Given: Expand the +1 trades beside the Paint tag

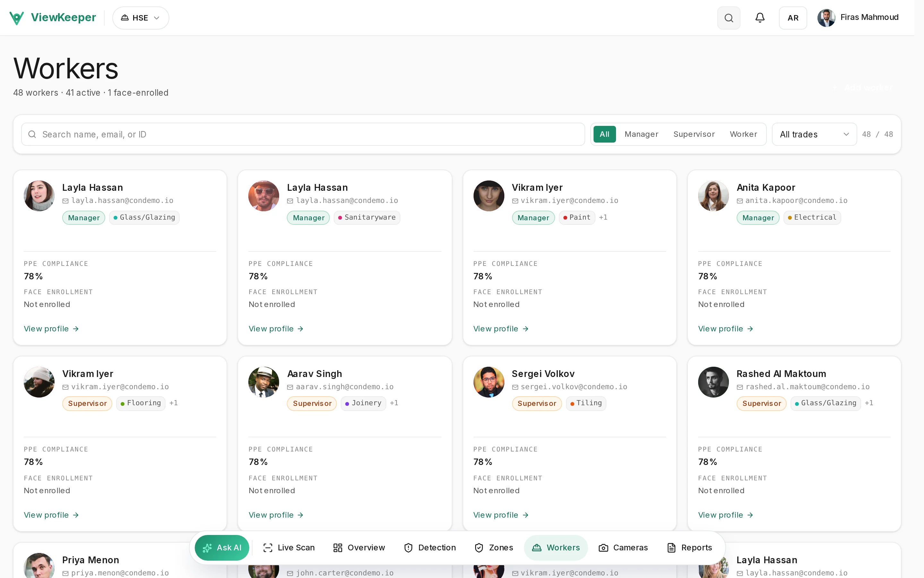Looking at the screenshot, I should [603, 217].
